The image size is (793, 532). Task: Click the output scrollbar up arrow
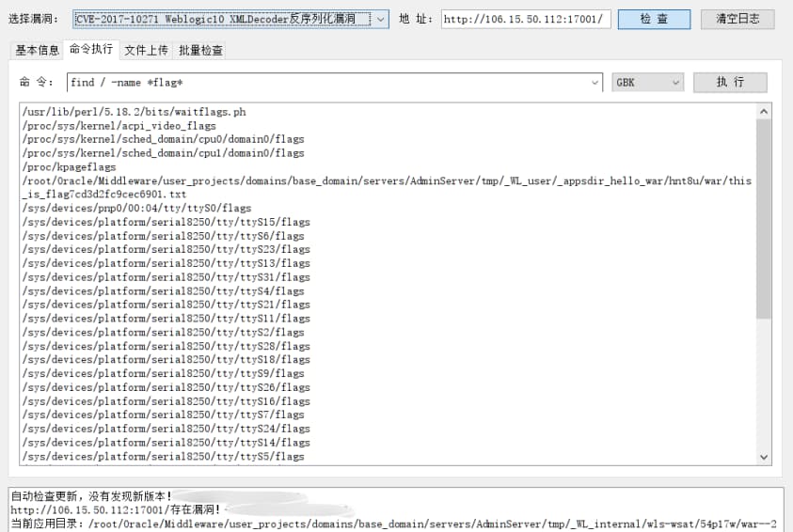(763, 111)
